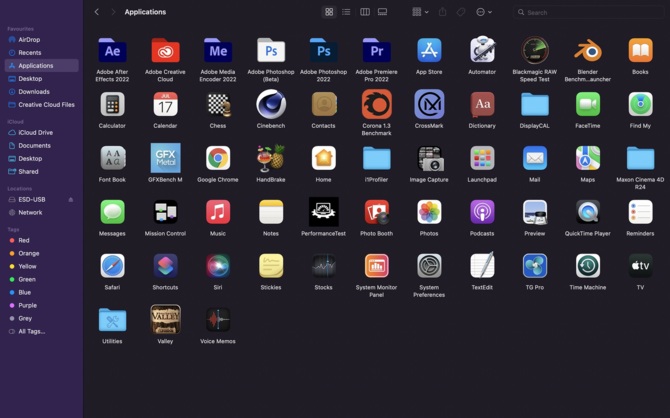
Task: Select the Time Machine app
Action: click(588, 265)
